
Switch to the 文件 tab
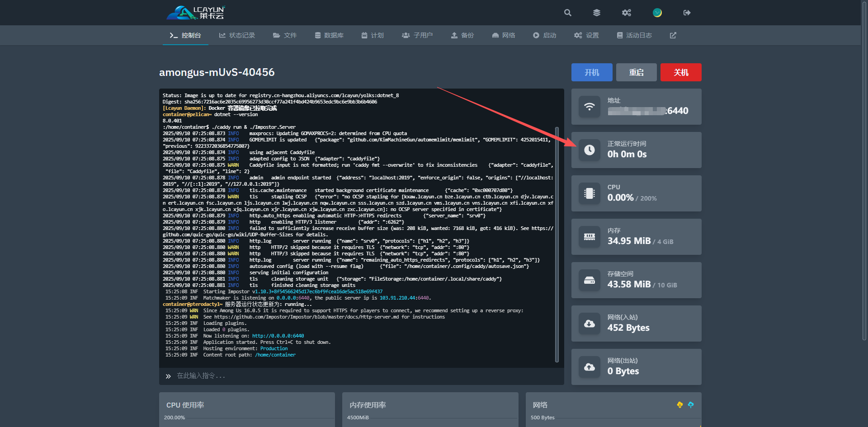(285, 35)
